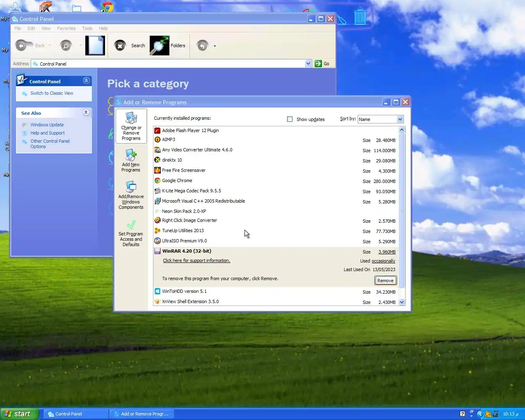Click the Views toolbar icon

click(x=202, y=46)
